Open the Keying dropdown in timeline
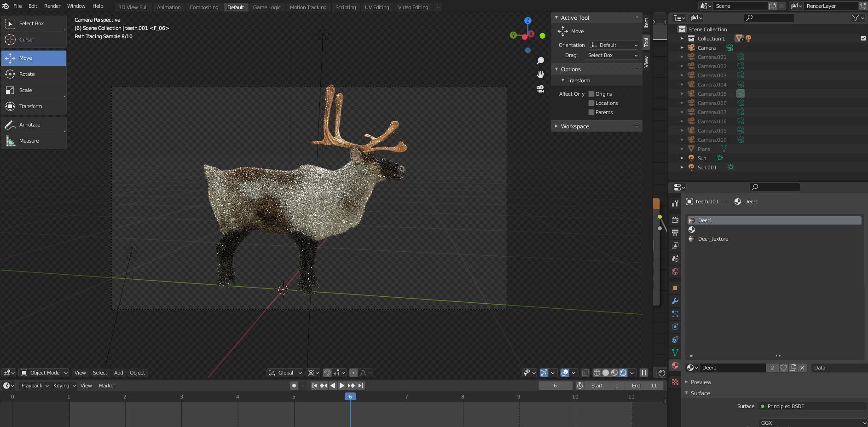868x427 pixels. pyautogui.click(x=64, y=386)
